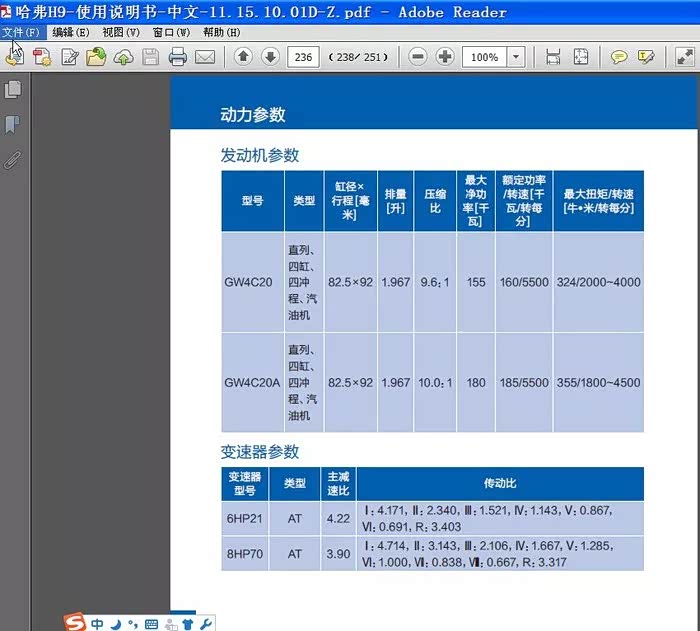Toggle Sogou punctuation mode

pyautogui.click(x=133, y=624)
